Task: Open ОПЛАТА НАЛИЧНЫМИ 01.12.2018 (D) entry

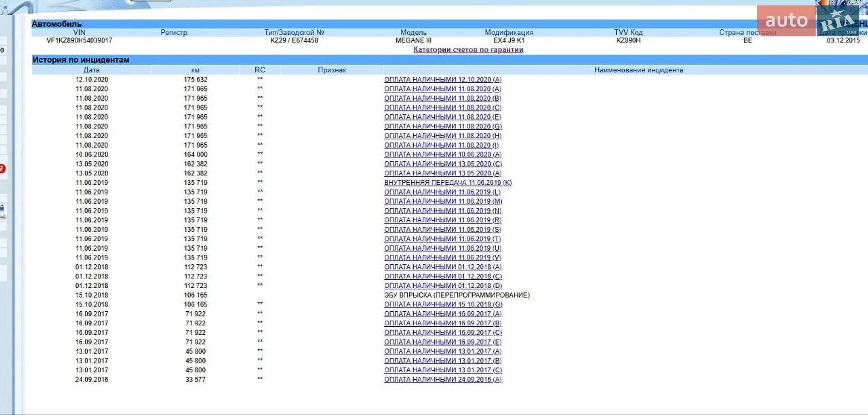Action: (443, 286)
